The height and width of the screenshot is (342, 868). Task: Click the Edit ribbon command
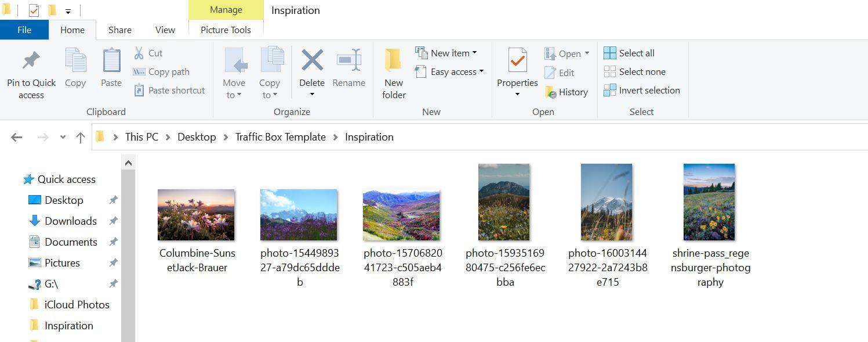[x=559, y=73]
